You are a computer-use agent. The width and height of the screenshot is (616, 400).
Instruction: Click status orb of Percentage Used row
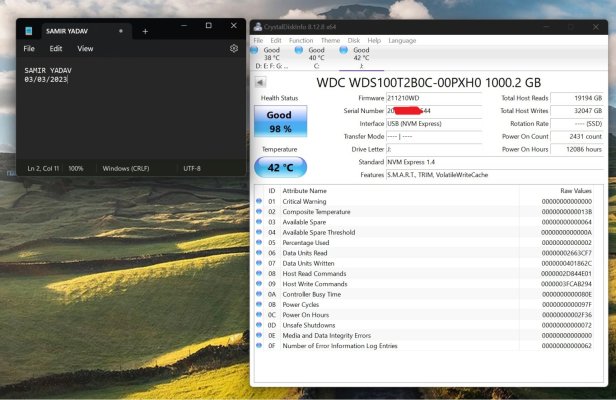click(x=259, y=242)
